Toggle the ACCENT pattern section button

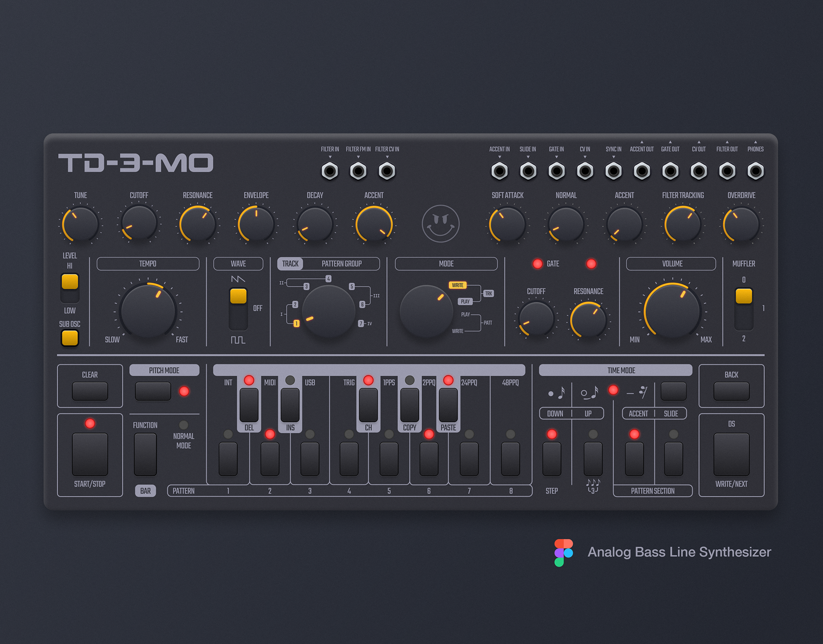[x=634, y=459]
